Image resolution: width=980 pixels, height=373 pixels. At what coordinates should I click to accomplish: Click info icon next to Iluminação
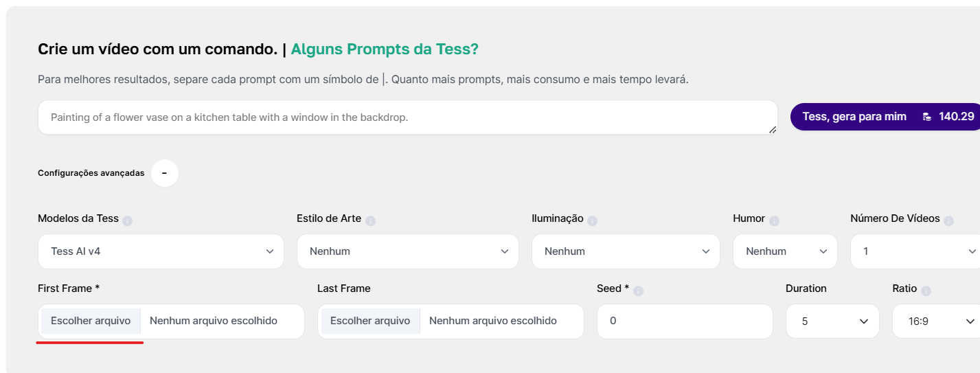pyautogui.click(x=592, y=221)
